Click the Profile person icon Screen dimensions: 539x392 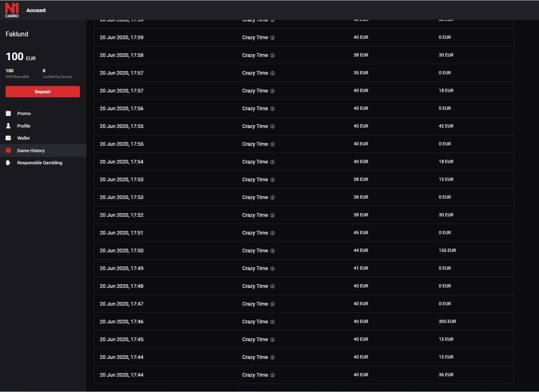[x=8, y=126]
